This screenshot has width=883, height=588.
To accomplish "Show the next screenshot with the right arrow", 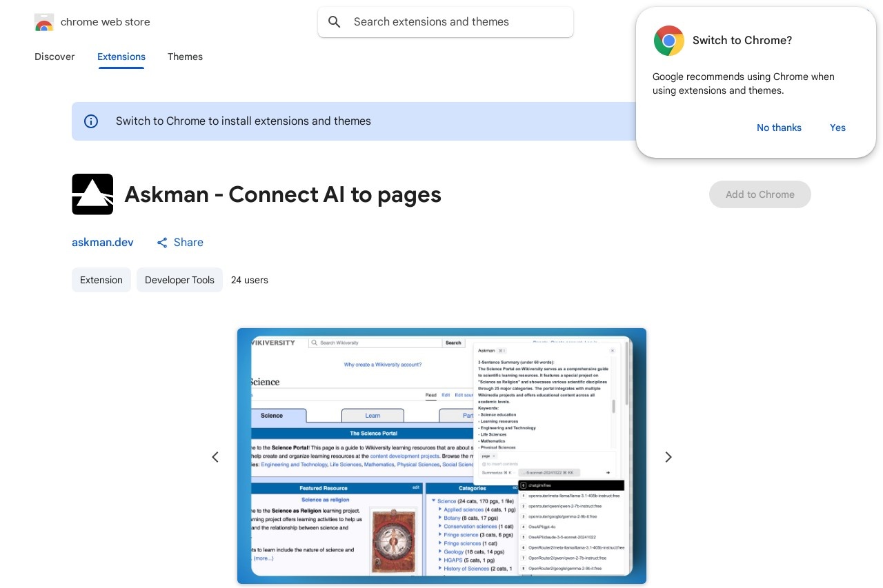I will (668, 457).
